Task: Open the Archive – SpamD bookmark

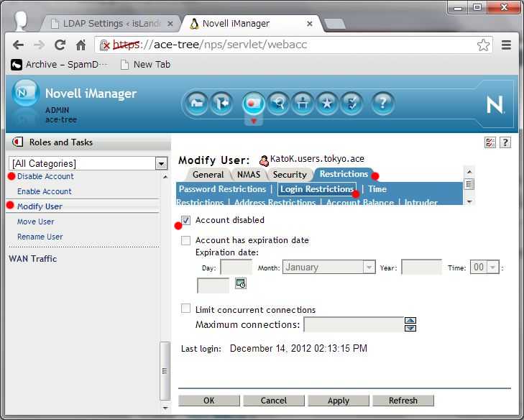Action: click(x=59, y=64)
